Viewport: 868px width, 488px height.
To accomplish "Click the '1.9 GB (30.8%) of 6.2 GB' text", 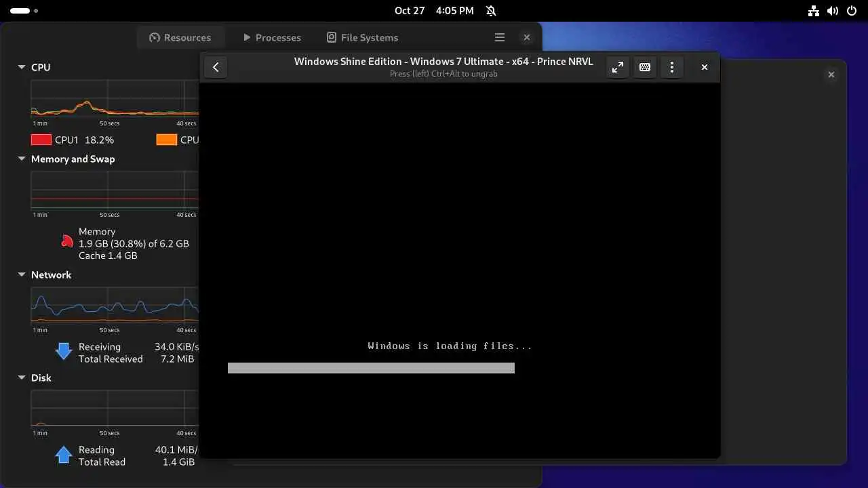I will (x=134, y=243).
